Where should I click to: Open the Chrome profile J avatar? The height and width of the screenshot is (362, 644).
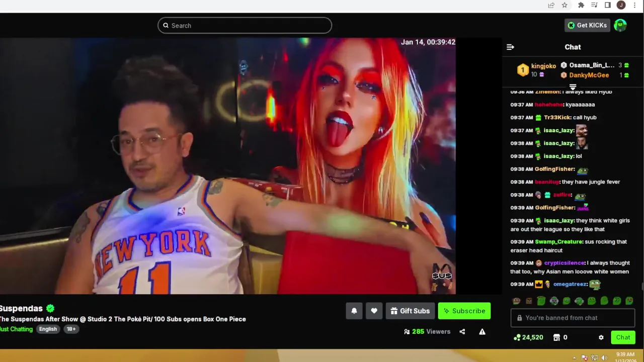point(621,5)
